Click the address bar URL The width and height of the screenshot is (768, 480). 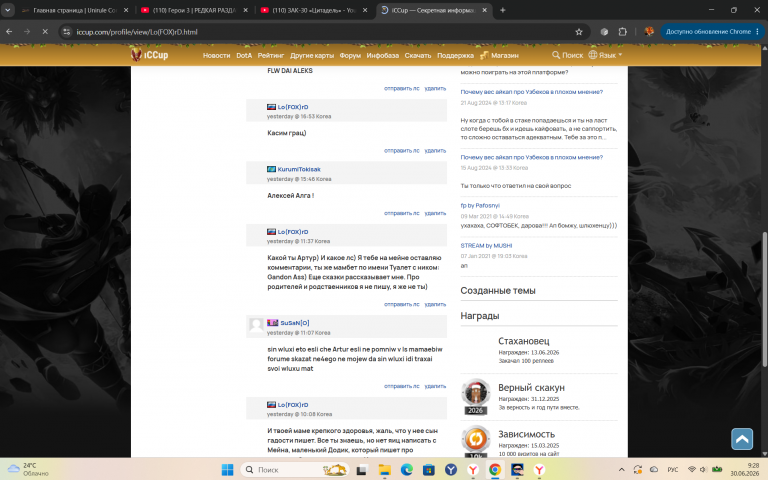pos(137,32)
